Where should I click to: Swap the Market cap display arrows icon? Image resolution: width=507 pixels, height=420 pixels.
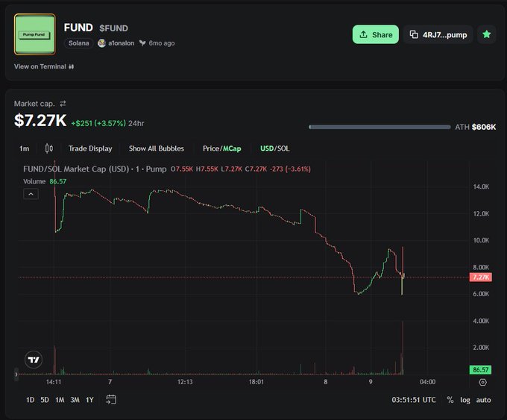pos(63,104)
